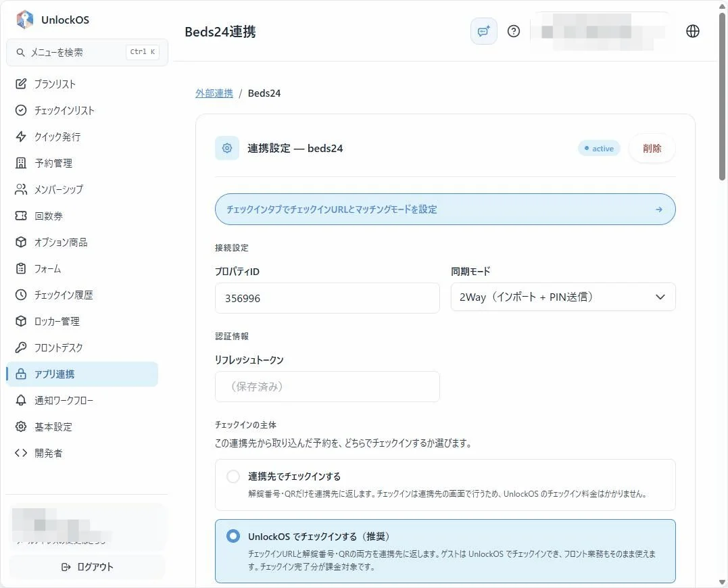Click the プロパティID input field
This screenshot has height=588, width=728.
[327, 298]
